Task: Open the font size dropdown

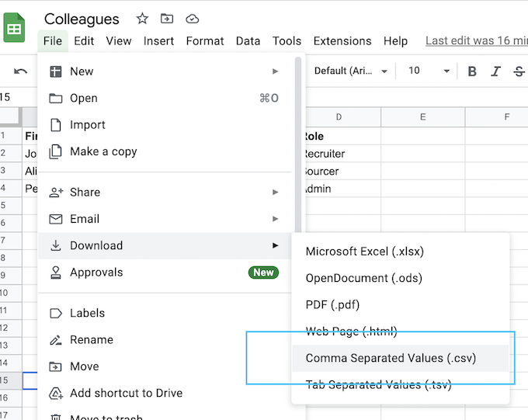Action: pos(429,71)
